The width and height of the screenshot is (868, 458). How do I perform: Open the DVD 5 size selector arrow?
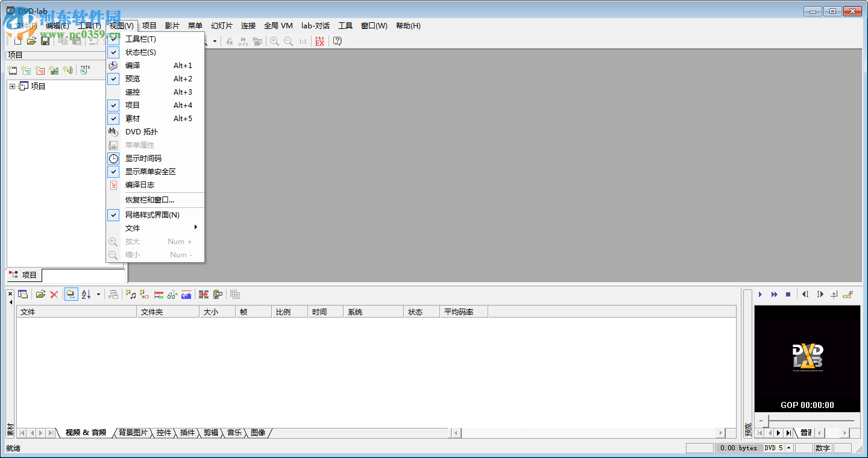tap(789, 448)
